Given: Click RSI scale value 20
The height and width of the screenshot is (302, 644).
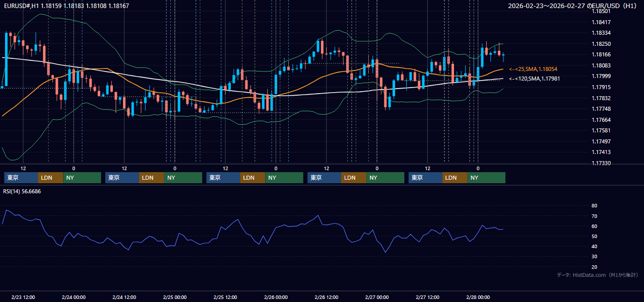Looking at the screenshot, I should [x=594, y=267].
